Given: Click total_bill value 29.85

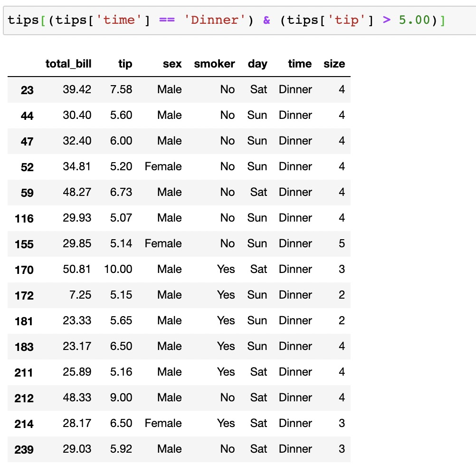Looking at the screenshot, I should tap(77, 243).
